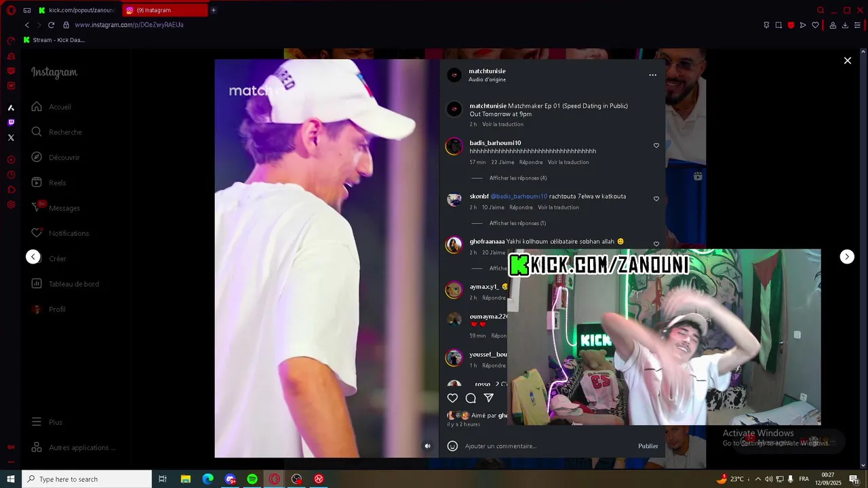868x488 pixels.
Task: Reload the page
Action: (x=51, y=25)
